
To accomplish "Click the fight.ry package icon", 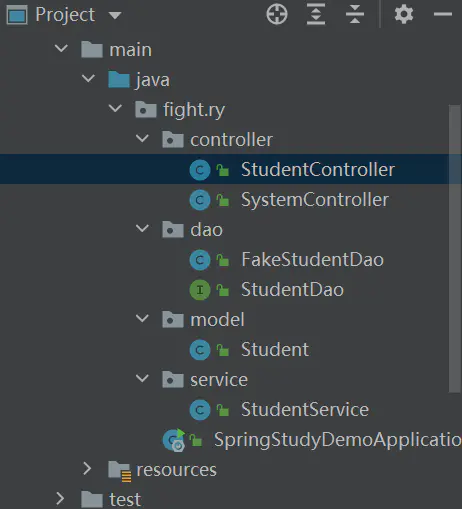I will pyautogui.click(x=146, y=109).
